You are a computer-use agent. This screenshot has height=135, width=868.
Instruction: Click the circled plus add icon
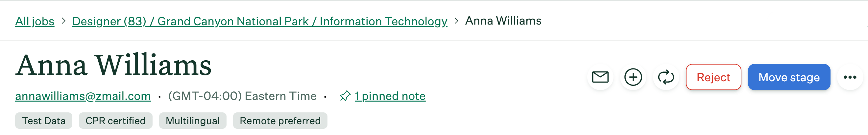click(633, 77)
